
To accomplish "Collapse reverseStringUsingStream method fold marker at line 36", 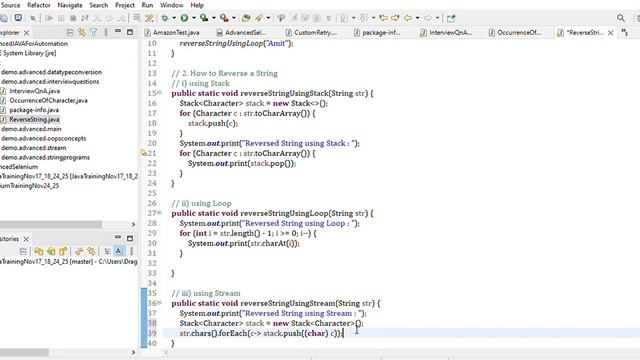I will 160,303.
